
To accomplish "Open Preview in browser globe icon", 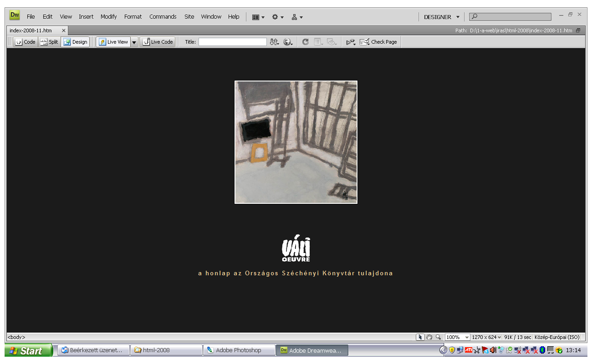I will tap(288, 42).
